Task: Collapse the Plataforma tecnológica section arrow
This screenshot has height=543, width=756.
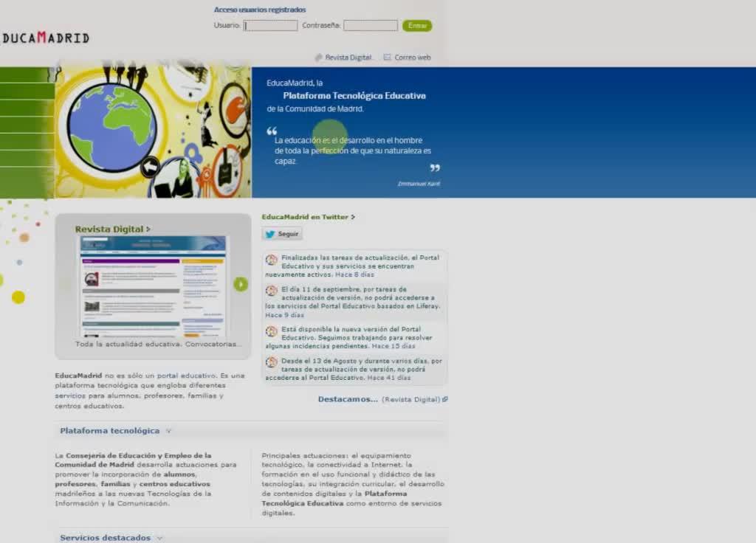Action: (x=168, y=431)
